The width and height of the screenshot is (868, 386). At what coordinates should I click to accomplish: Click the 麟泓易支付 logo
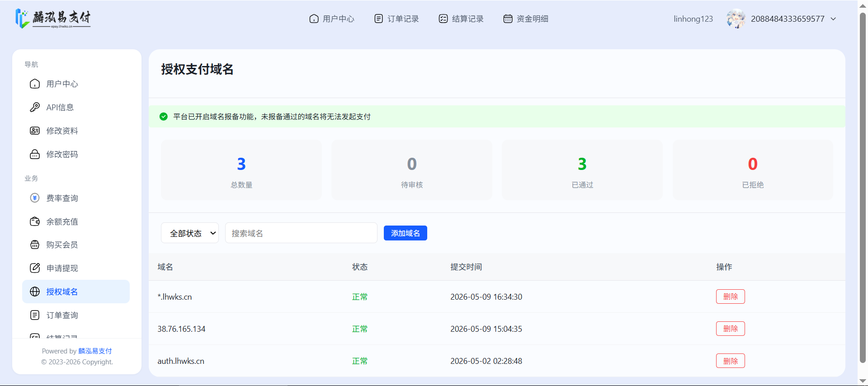click(53, 19)
